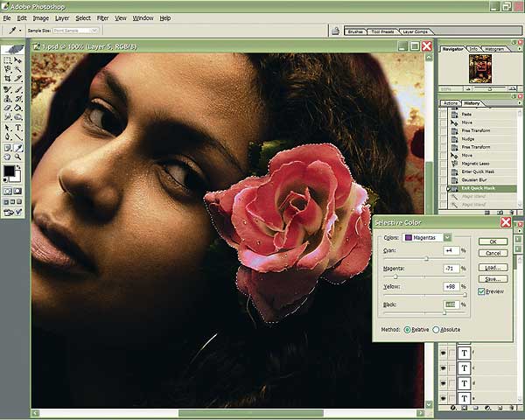Open the Filter menu
The width and height of the screenshot is (525, 420).
pyautogui.click(x=103, y=17)
